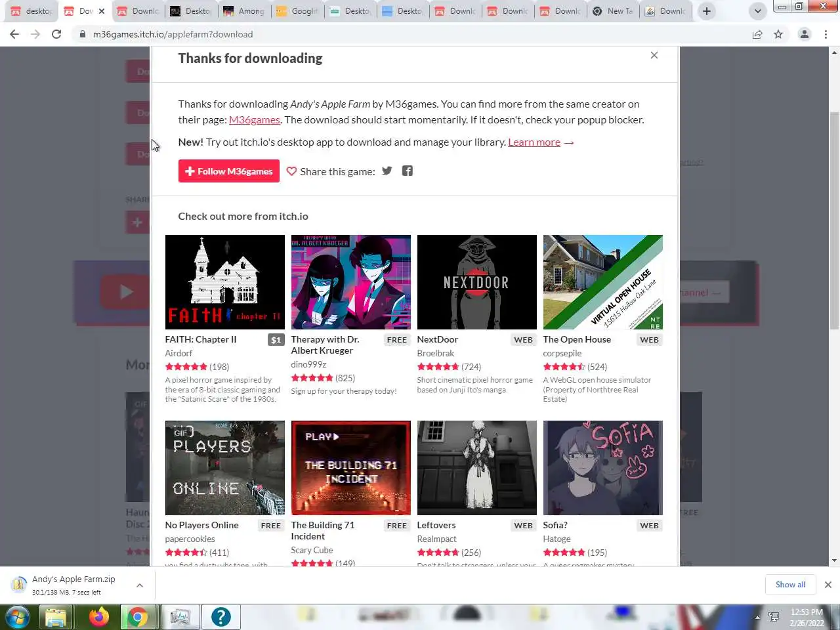840x630 pixels.
Task: Open the tab search dropdown
Action: click(757, 11)
